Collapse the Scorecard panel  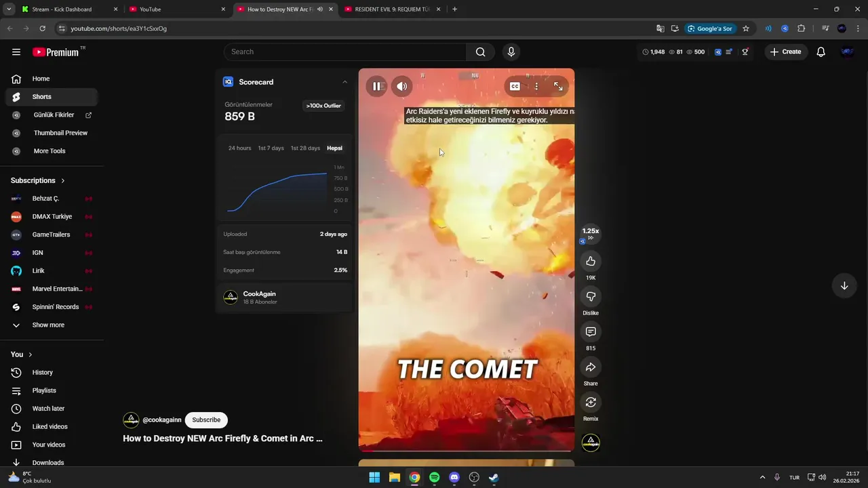pyautogui.click(x=344, y=82)
